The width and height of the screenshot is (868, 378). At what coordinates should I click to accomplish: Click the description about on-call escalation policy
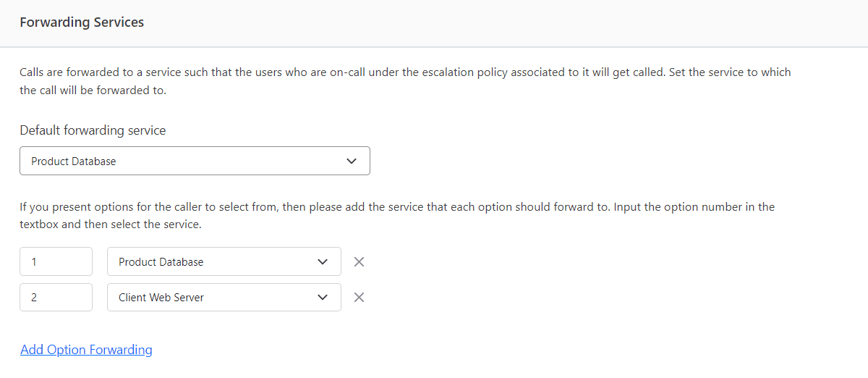405,82
